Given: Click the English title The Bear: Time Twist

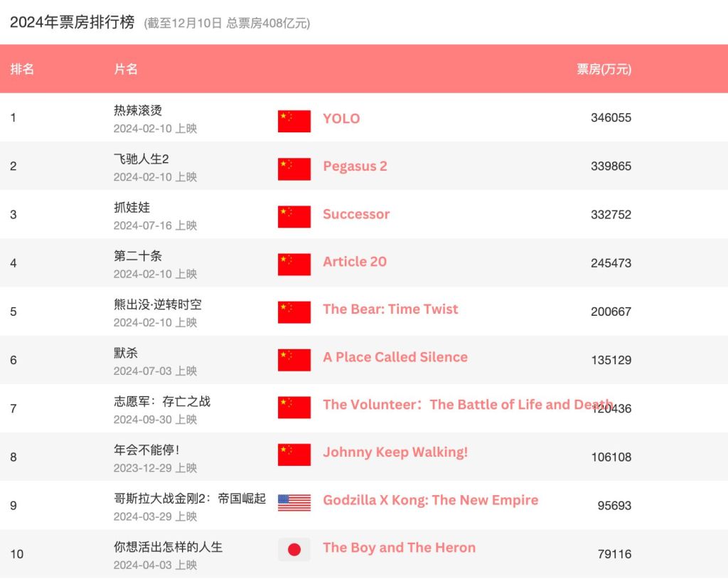Looking at the screenshot, I should [390, 309].
